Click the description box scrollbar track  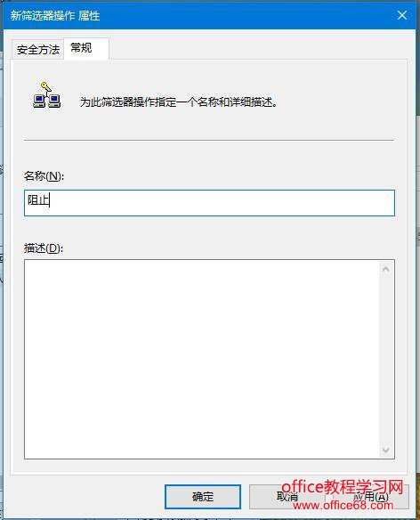coord(385,360)
